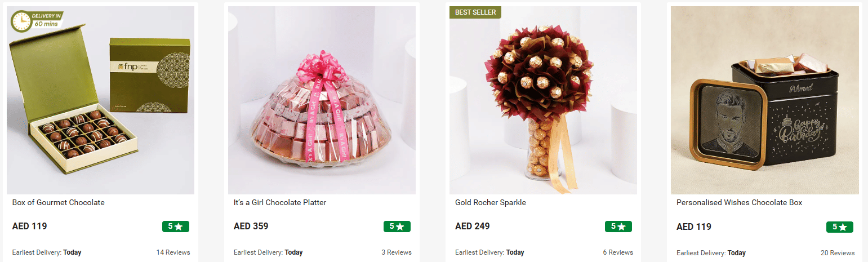This screenshot has width=868, height=262.
Task: Click the 5-star rating badge for It's a Girl Platter
Action: point(397,227)
